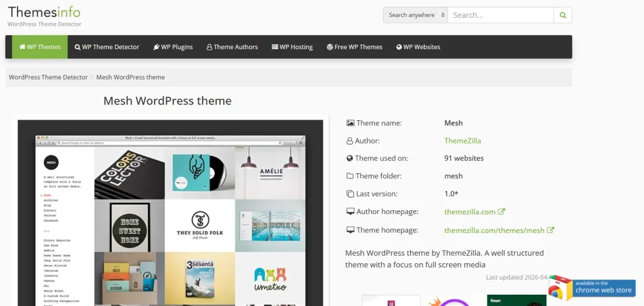644x306 pixels.
Task: Click the monitor icon beside Author homepage
Action: pos(350,212)
